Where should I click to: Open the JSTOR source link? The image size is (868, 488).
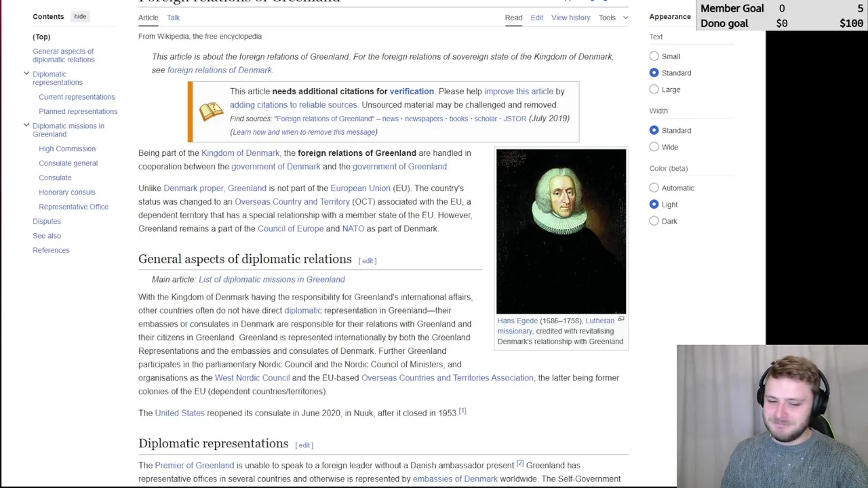tap(515, 119)
